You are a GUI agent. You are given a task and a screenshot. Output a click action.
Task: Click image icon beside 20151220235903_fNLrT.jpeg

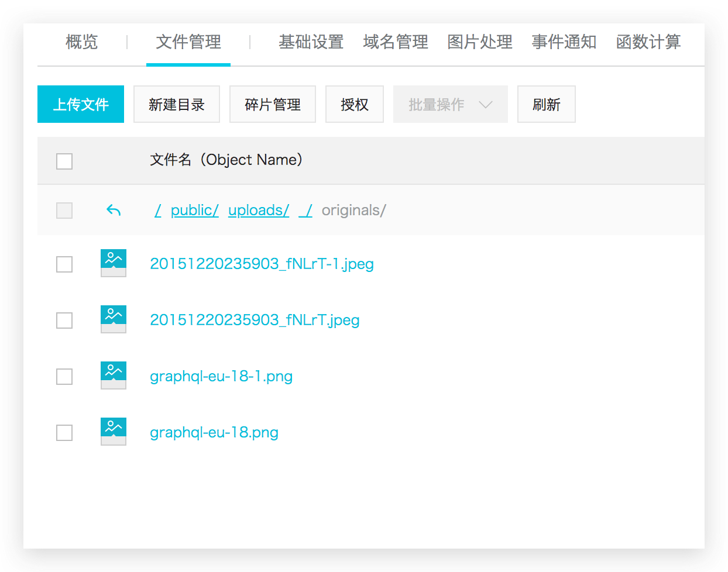point(114,319)
